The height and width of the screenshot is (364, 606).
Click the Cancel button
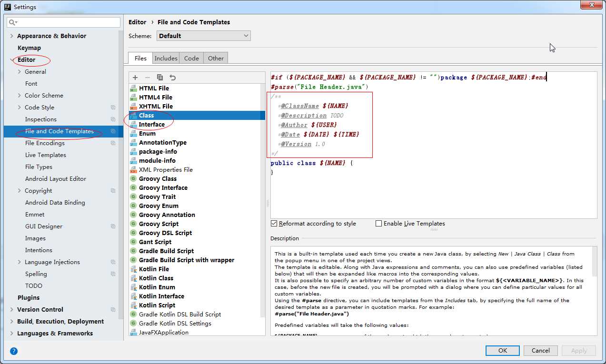click(x=541, y=351)
